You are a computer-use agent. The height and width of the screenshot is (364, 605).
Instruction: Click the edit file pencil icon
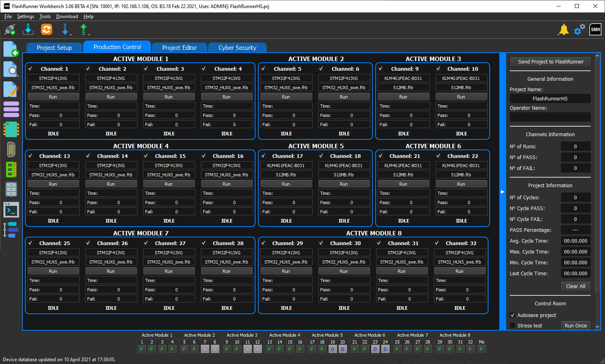(x=11, y=89)
